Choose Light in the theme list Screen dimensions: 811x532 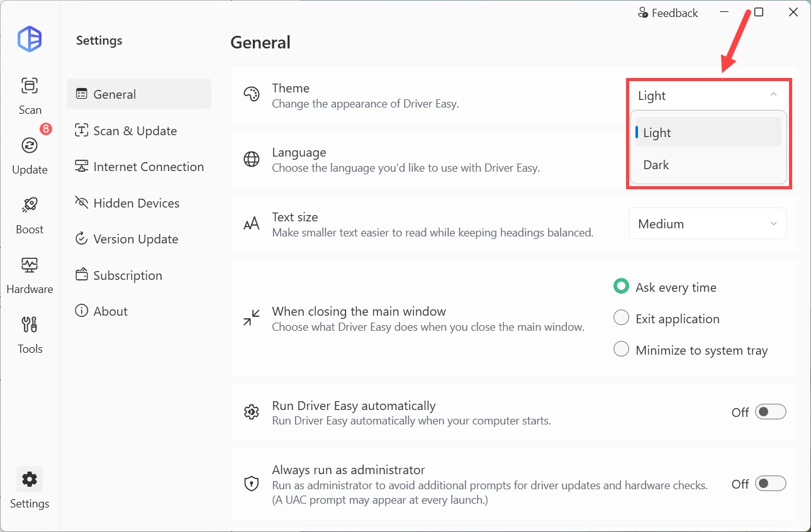click(x=708, y=132)
